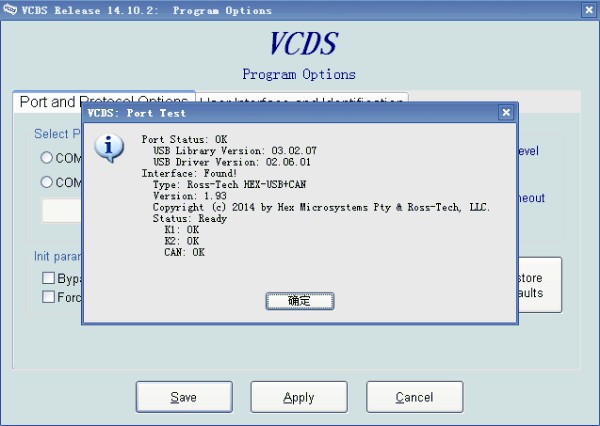Close the VCDS Program Options window
Image resolution: width=600 pixels, height=426 pixels.
584,10
